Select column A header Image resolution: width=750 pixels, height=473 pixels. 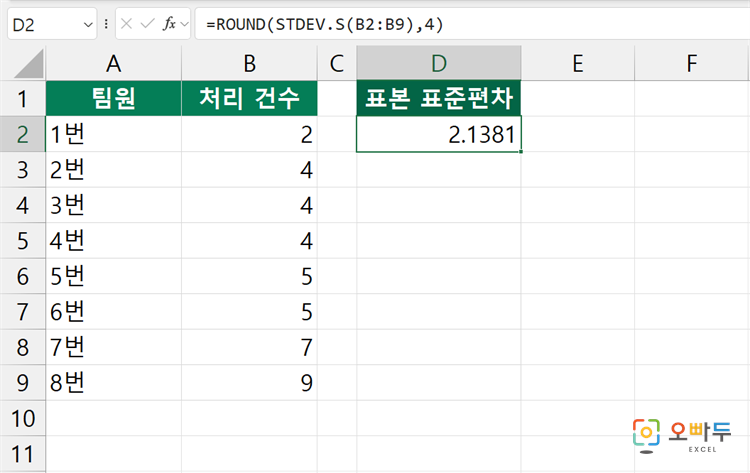[x=113, y=63]
